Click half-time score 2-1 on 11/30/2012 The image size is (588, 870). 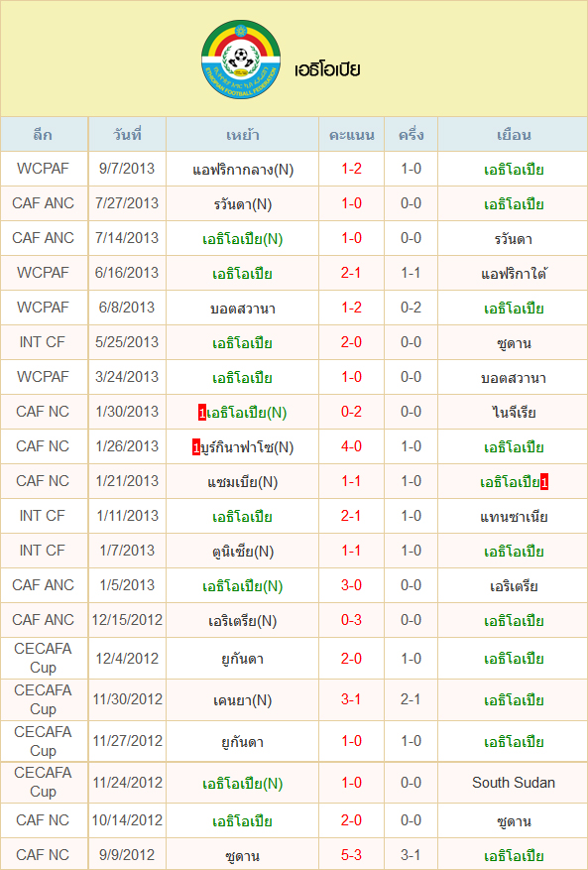[412, 700]
